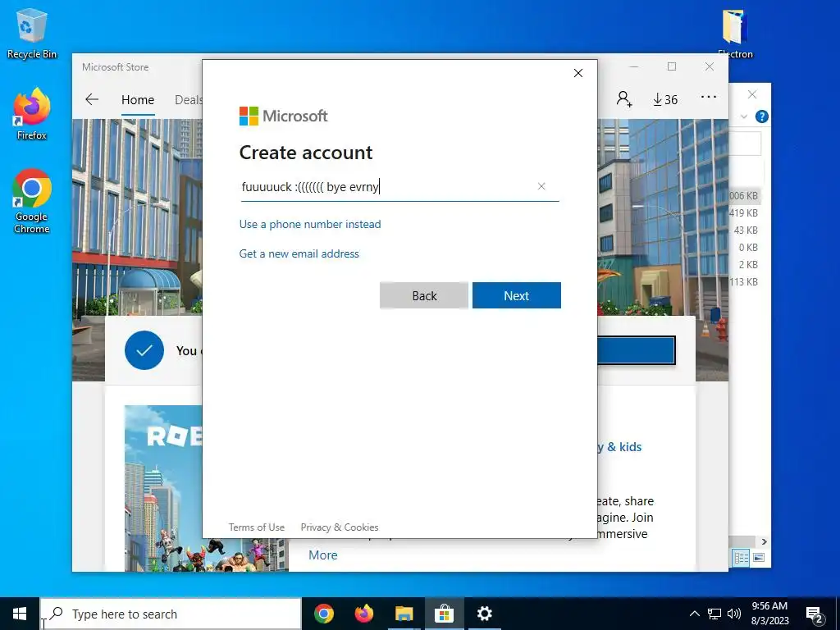Viewport: 840px width, 630px height.
Task: Open the notification center with 2 notifications
Action: tap(815, 614)
